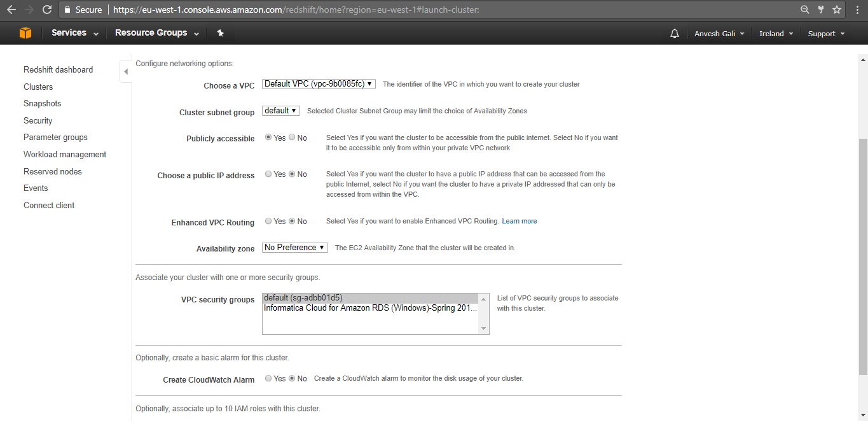Collapse the sidebar with the arrow handle
This screenshot has height=424, width=868.
click(126, 71)
